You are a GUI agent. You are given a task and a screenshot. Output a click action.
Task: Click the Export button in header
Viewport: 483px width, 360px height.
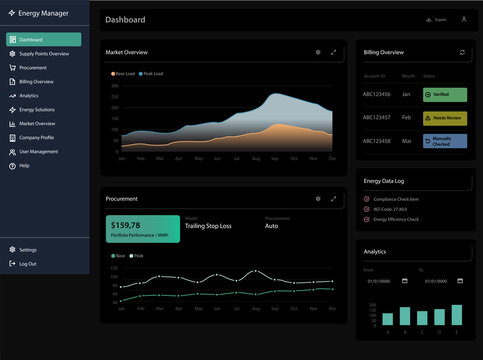436,20
